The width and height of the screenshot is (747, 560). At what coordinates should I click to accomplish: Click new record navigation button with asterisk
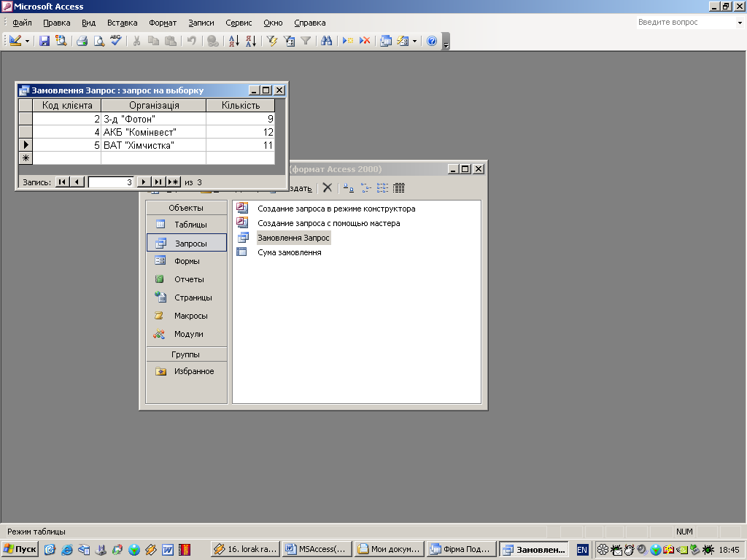[173, 182]
